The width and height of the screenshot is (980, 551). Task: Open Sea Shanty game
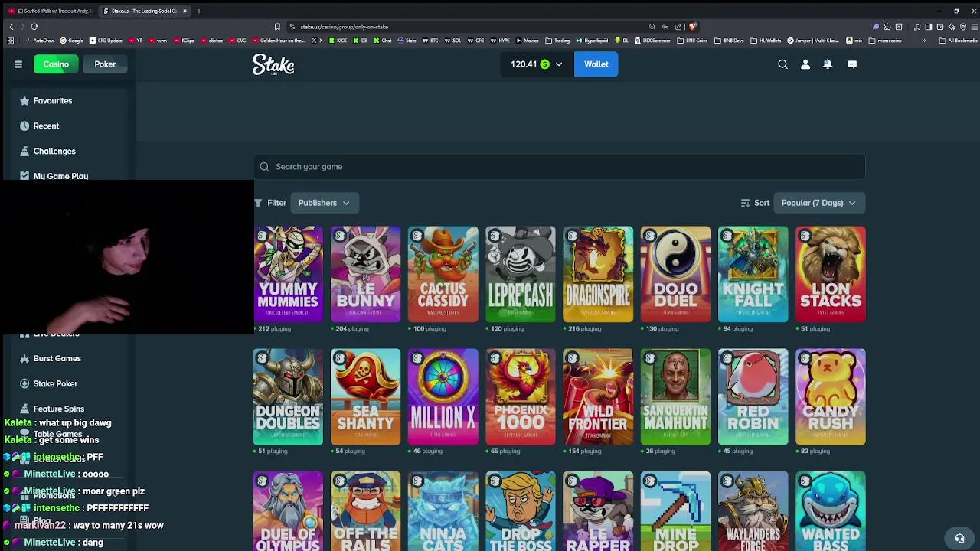[365, 396]
